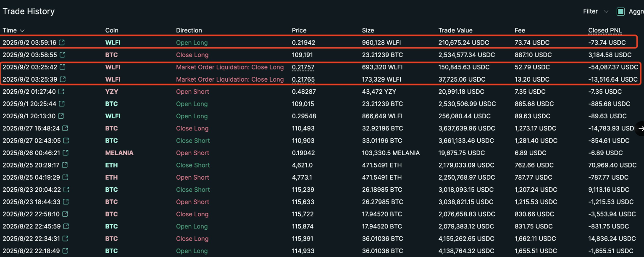Click liquidation price 0.21765
This screenshot has height=257, width=644.
[x=303, y=79]
